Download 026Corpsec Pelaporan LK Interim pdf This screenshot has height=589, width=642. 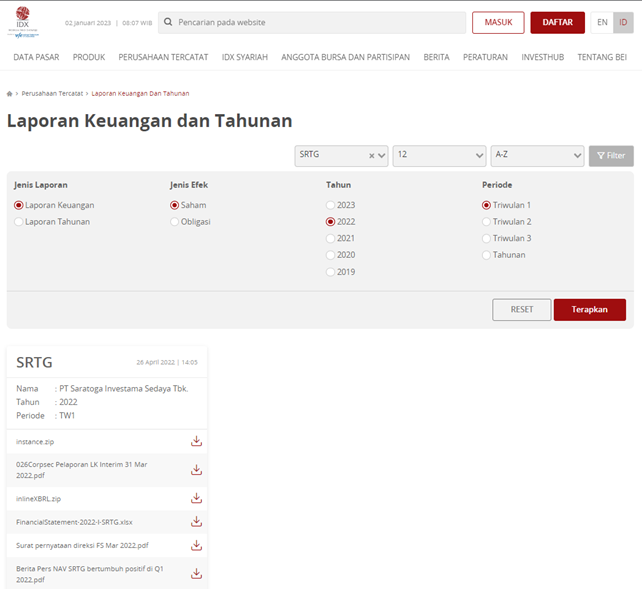tap(197, 469)
